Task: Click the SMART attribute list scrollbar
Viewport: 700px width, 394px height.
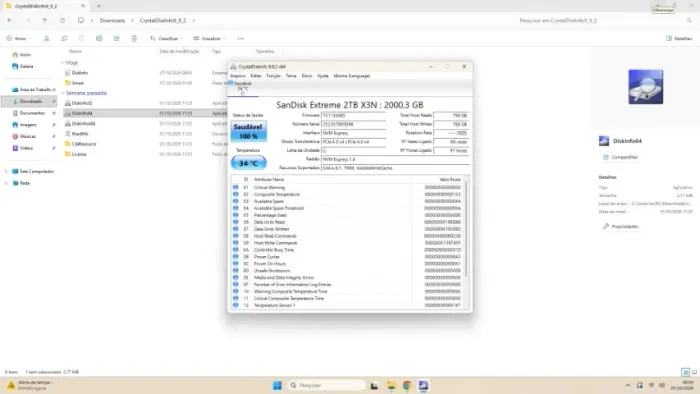Action: [467, 228]
